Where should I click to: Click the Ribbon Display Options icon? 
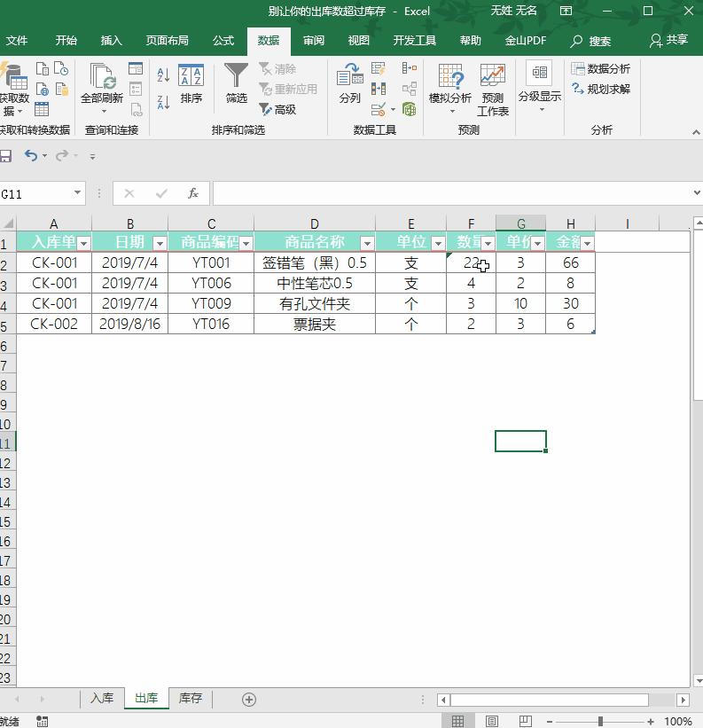(x=566, y=11)
